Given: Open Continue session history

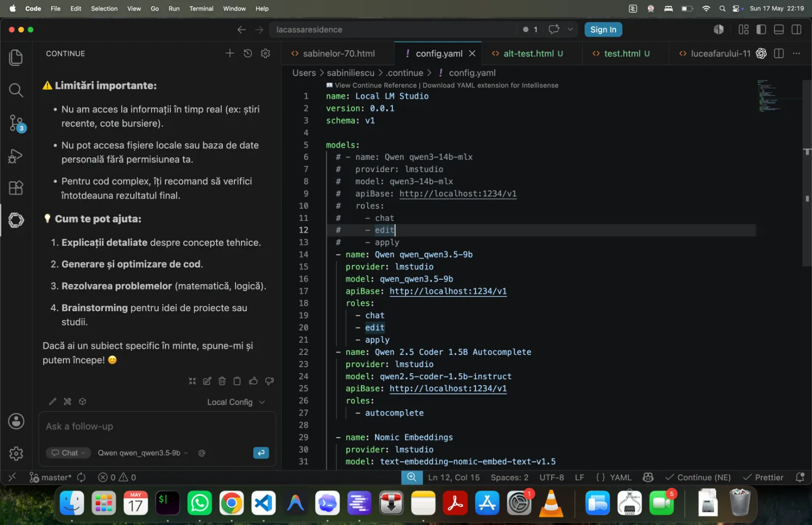Looking at the screenshot, I should [x=248, y=53].
